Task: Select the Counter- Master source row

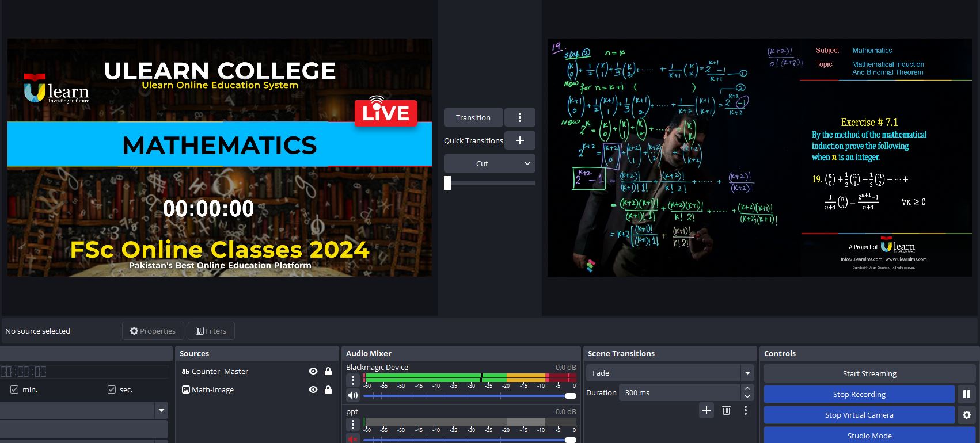Action: point(257,372)
